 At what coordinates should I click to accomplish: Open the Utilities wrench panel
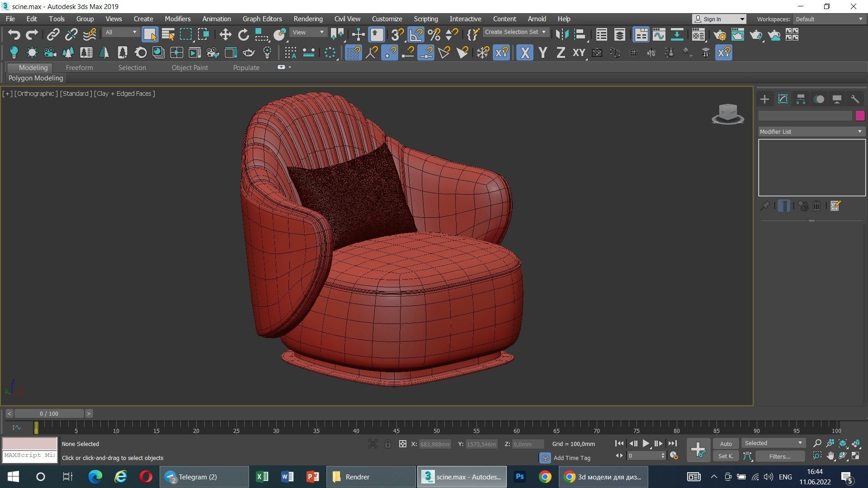855,99
